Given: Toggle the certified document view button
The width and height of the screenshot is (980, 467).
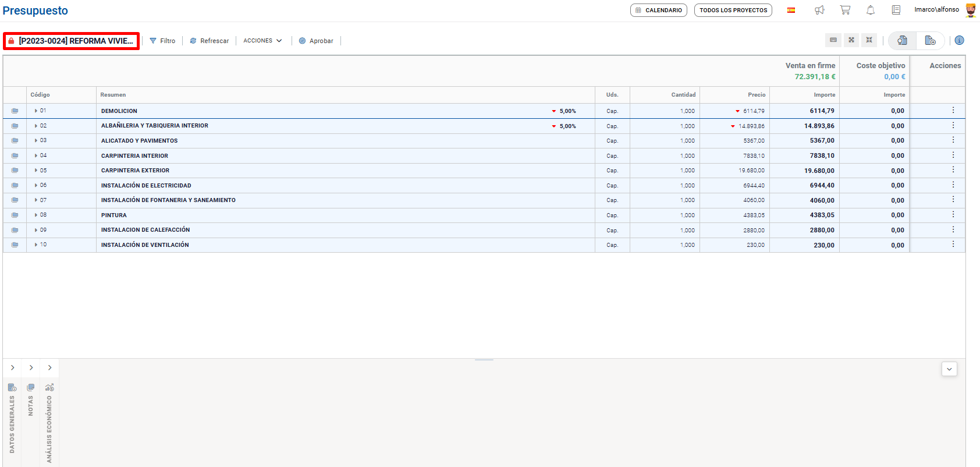Looking at the screenshot, I should (902, 40).
